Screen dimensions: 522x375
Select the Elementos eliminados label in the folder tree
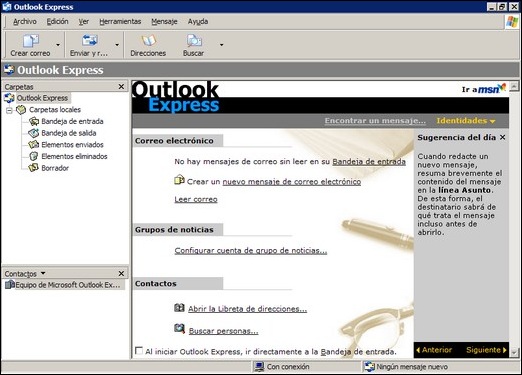pos(74,156)
